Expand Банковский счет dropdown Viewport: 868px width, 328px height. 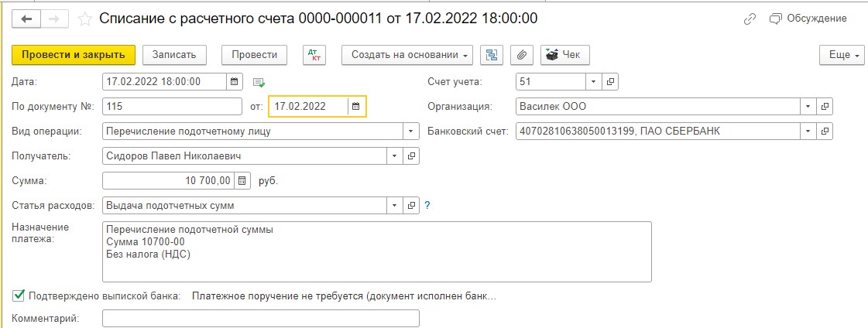tap(809, 132)
